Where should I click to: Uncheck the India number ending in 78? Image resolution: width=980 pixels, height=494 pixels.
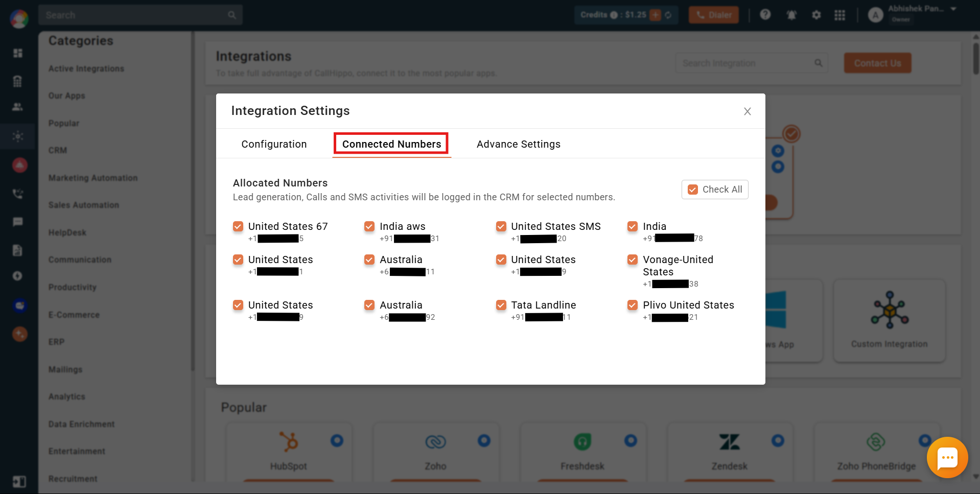click(x=633, y=226)
